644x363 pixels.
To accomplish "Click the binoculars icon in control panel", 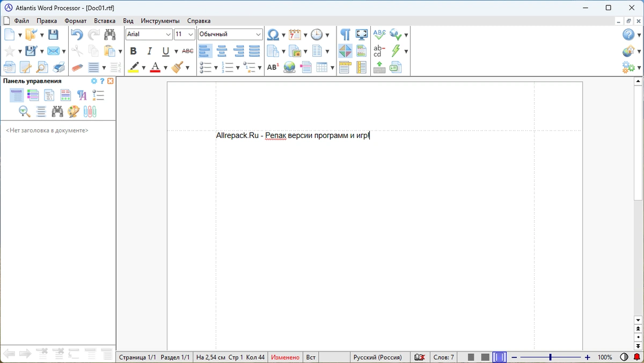I will click(57, 111).
